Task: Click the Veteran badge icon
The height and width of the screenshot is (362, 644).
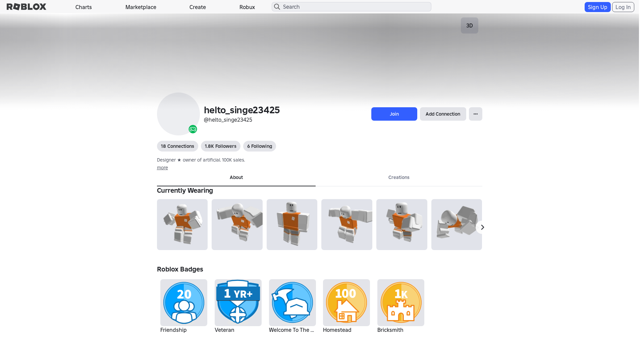Action: [x=238, y=303]
